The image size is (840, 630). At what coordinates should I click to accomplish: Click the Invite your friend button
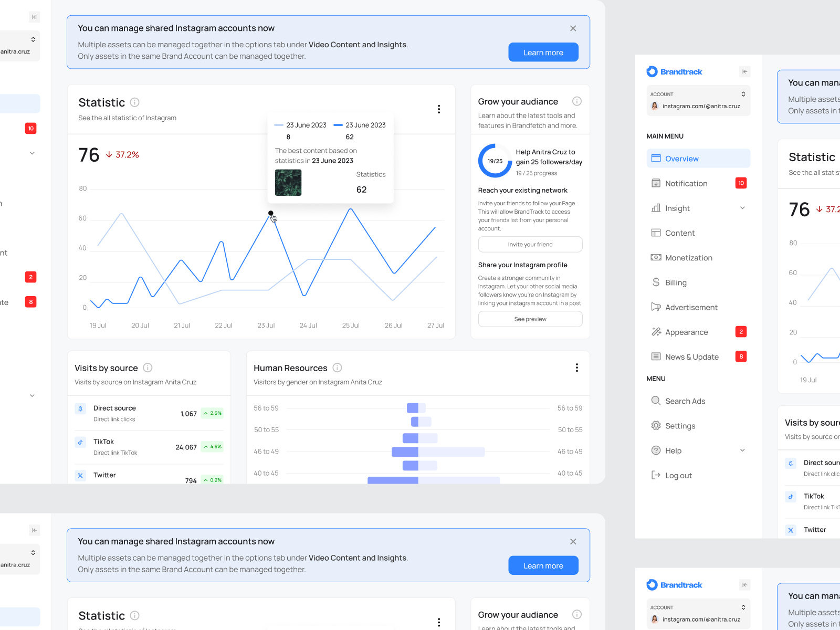[530, 244]
